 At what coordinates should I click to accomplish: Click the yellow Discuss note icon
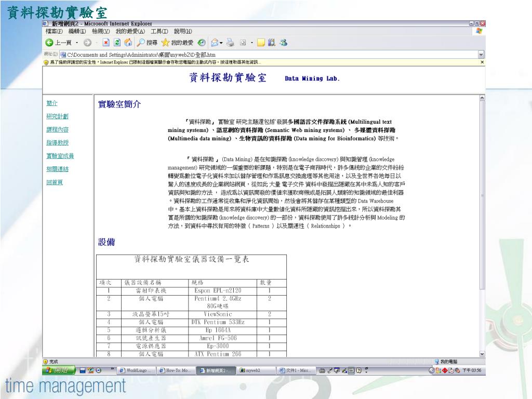[x=261, y=43]
